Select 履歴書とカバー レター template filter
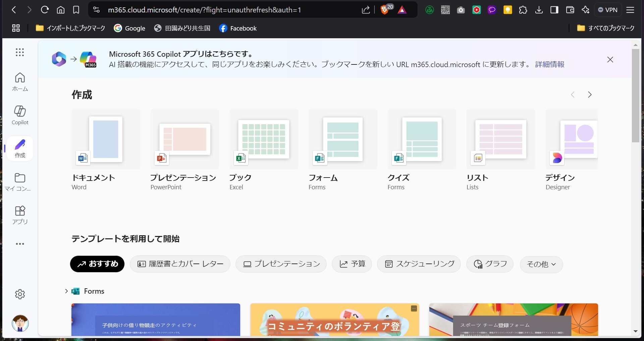This screenshot has height=341, width=644. pyautogui.click(x=180, y=264)
